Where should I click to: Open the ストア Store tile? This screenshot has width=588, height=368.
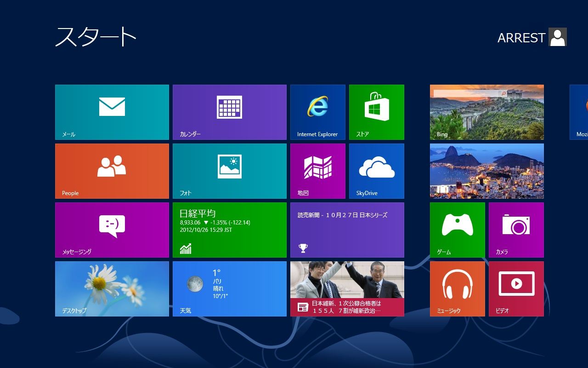(377, 112)
